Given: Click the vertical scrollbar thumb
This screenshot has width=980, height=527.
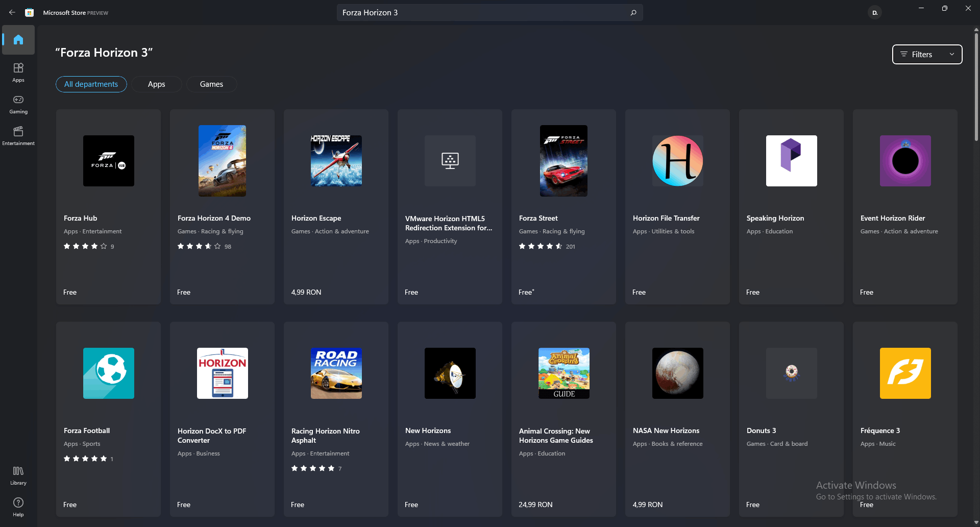Looking at the screenshot, I should (976, 87).
